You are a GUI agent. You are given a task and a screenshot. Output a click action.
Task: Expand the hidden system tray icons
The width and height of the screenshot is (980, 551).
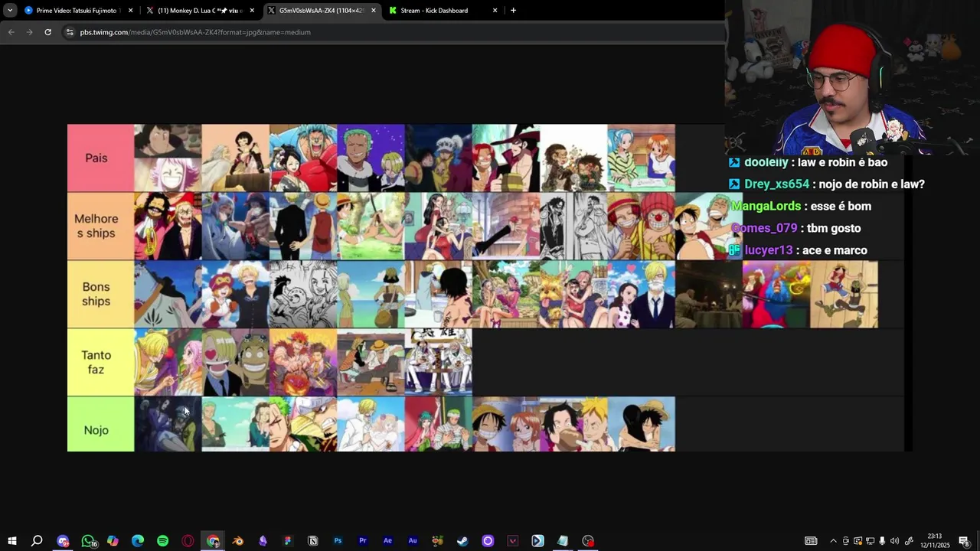point(833,541)
